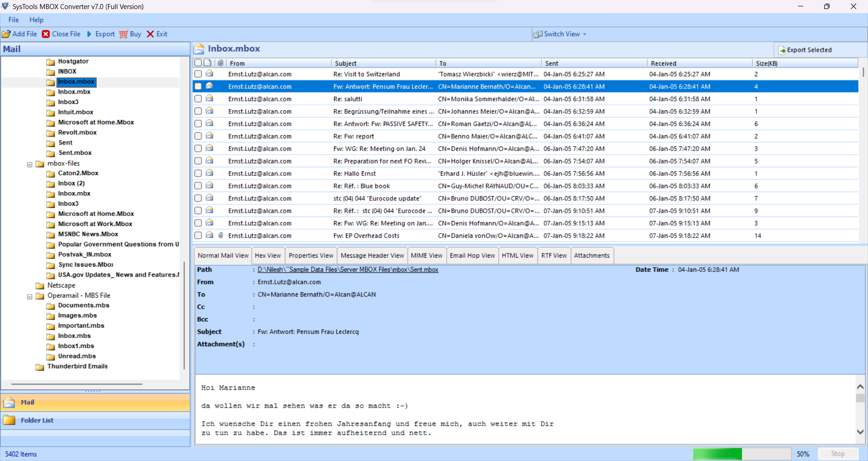
Task: Sort by the Size(KB) column header
Action: 805,63
